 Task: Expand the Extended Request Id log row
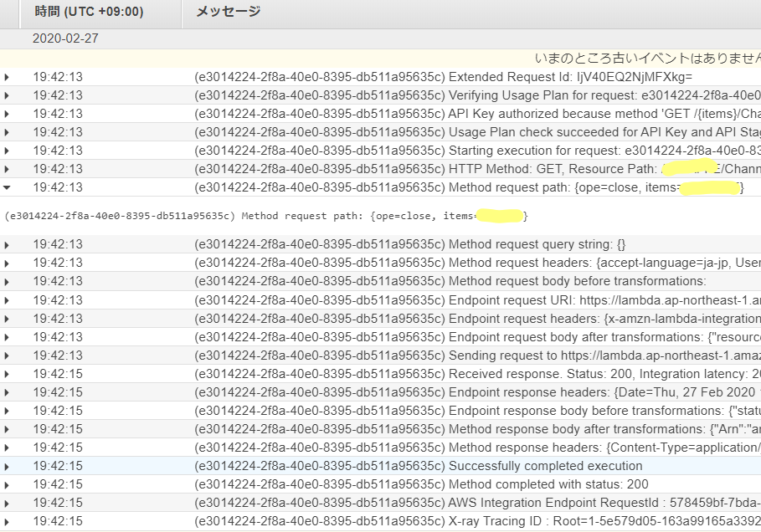(7, 77)
